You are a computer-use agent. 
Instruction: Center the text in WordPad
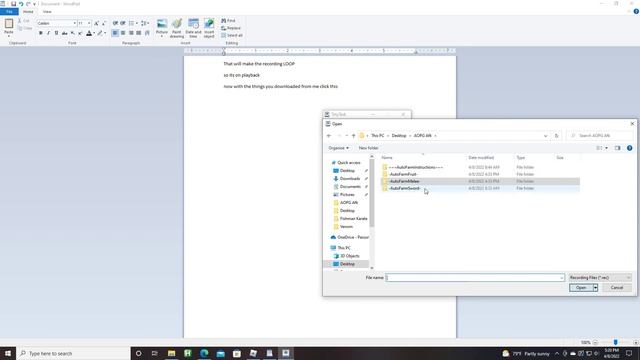(123, 33)
